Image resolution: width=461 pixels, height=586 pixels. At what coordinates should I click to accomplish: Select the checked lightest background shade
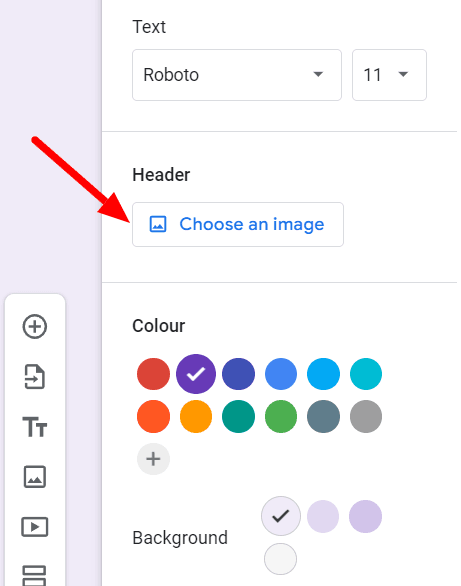click(x=281, y=516)
